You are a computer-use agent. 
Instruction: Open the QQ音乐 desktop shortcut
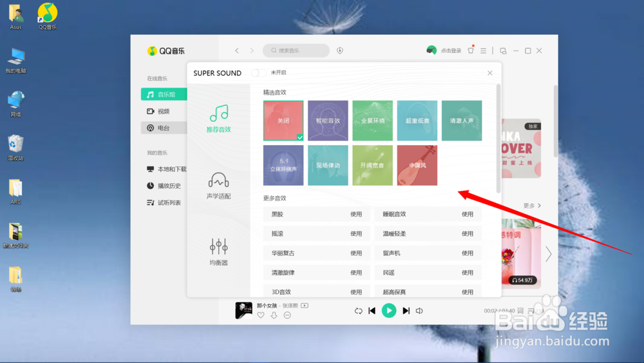(x=47, y=17)
